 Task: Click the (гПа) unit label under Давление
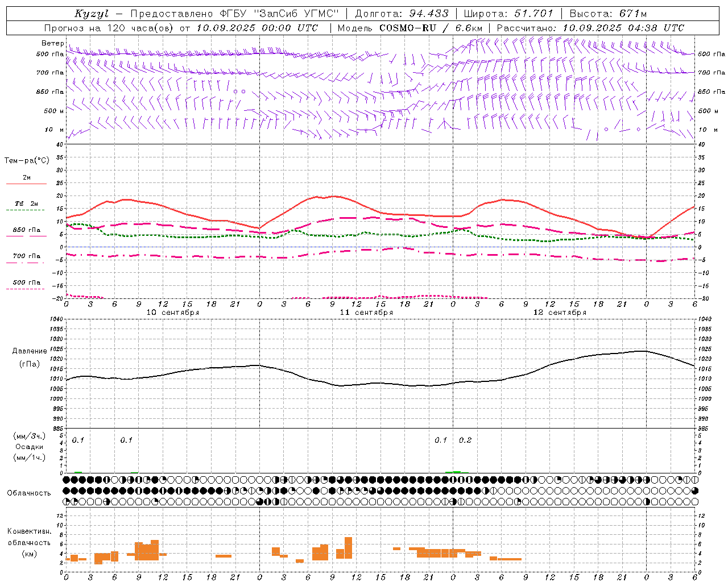coord(29,364)
